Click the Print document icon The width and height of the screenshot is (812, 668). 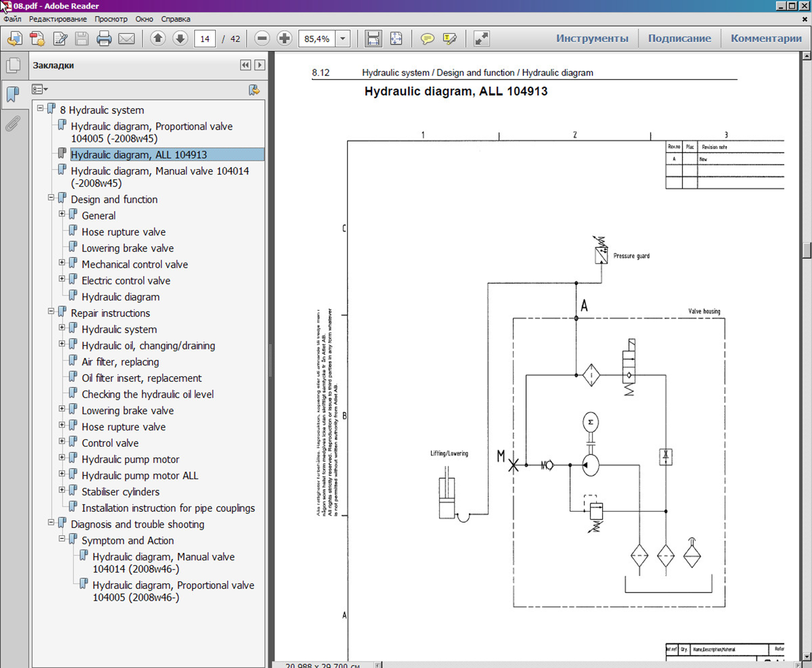pos(104,39)
